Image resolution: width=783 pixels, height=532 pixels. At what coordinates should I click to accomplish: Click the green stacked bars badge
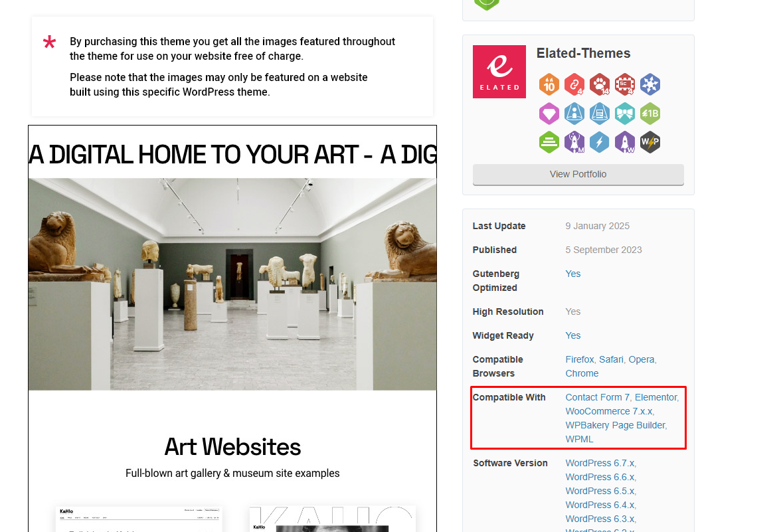[549, 142]
